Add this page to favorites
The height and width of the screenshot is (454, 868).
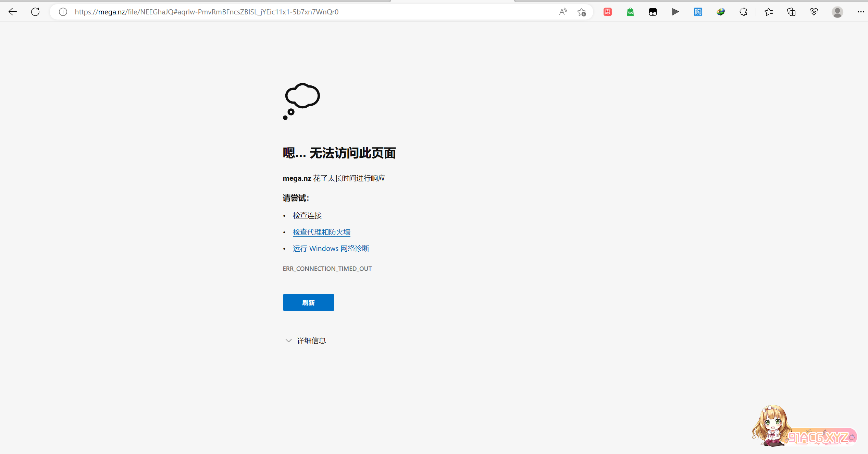582,12
